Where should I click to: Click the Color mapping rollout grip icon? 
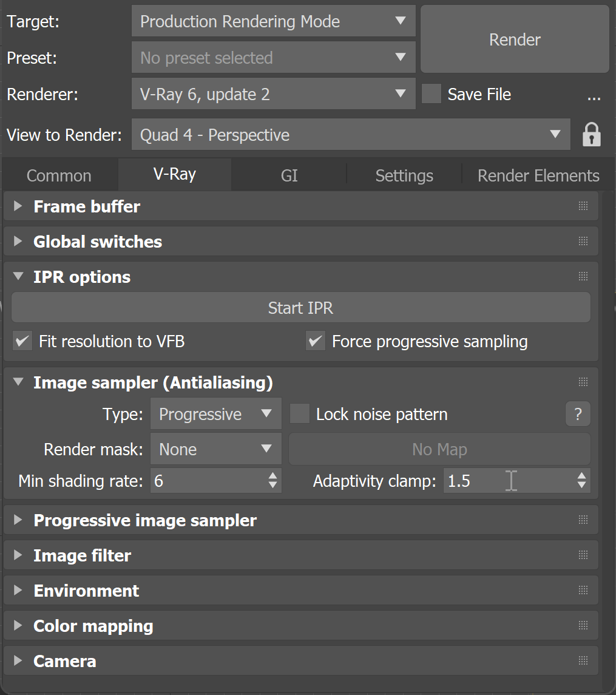583,625
